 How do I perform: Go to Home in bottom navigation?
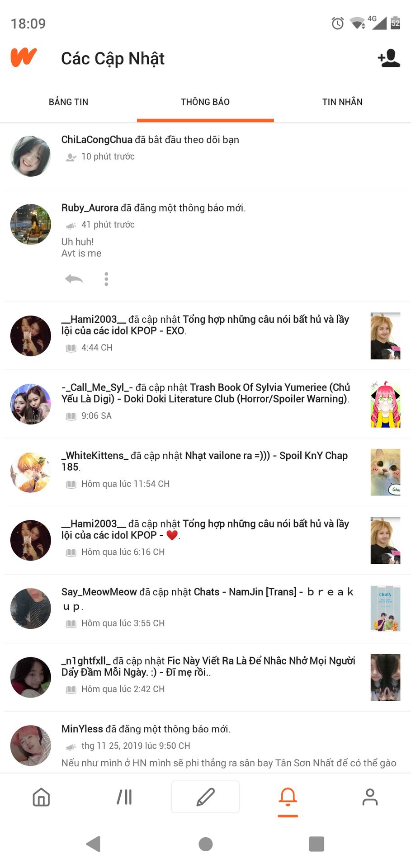(x=41, y=797)
